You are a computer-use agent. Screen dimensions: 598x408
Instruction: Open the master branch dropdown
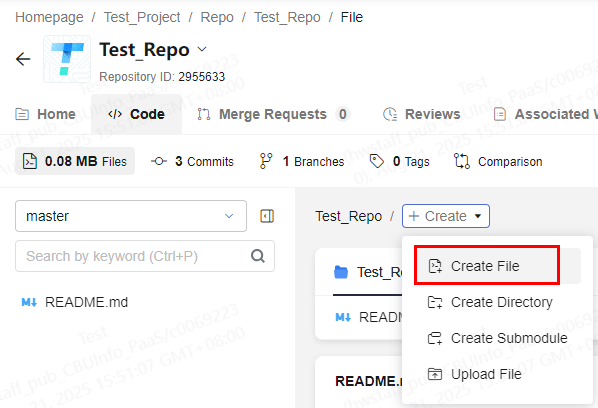131,216
